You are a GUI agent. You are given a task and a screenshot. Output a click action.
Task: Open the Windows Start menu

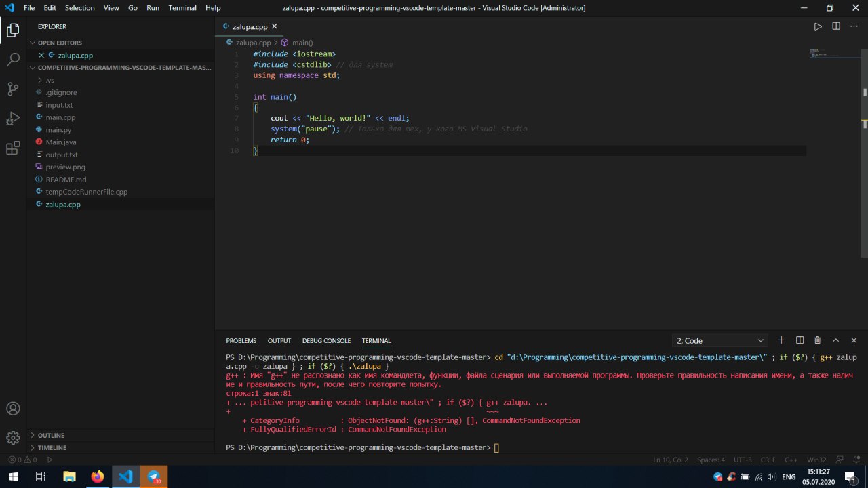[x=13, y=476]
